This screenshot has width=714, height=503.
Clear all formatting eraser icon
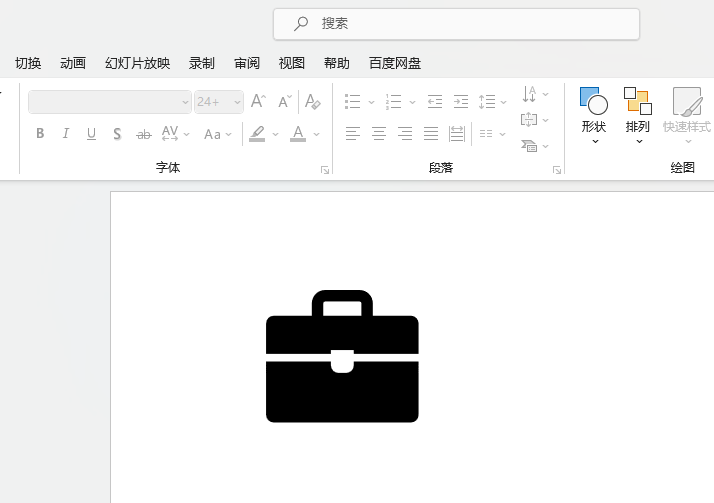pyautogui.click(x=313, y=101)
